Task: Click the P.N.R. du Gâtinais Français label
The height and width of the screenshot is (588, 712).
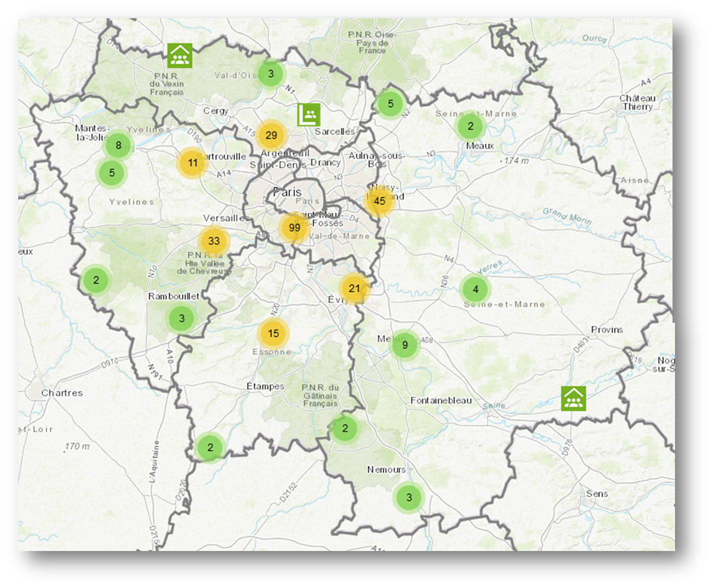Action: point(320,395)
